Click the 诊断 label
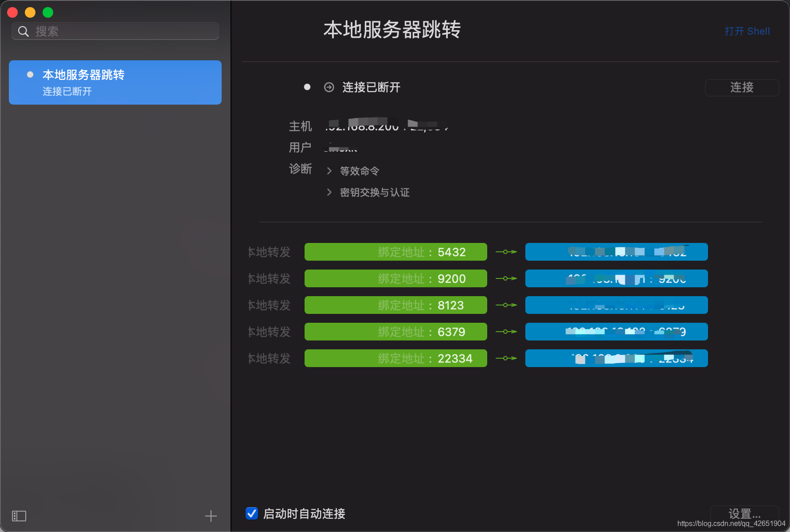The height and width of the screenshot is (532, 790). [x=301, y=169]
